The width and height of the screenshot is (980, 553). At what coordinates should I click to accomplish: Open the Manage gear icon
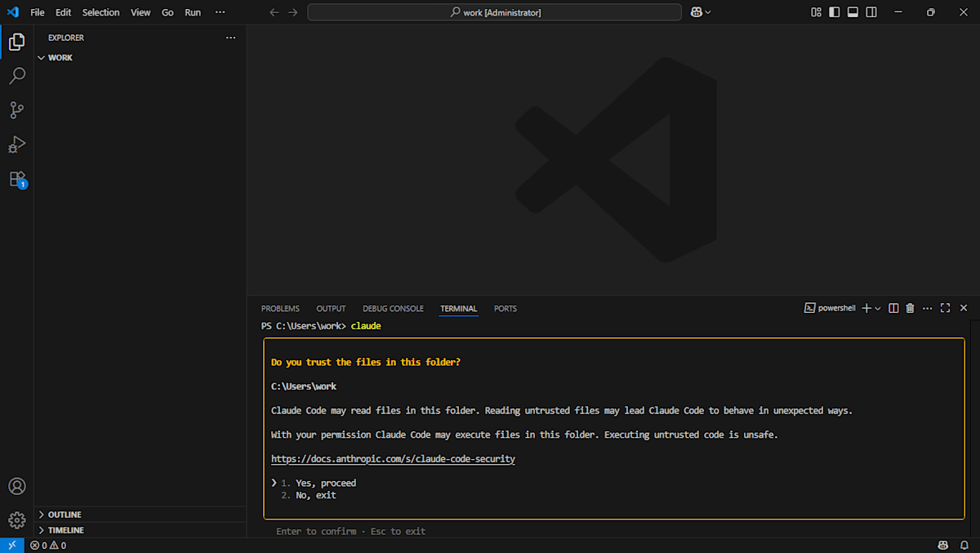[16, 520]
